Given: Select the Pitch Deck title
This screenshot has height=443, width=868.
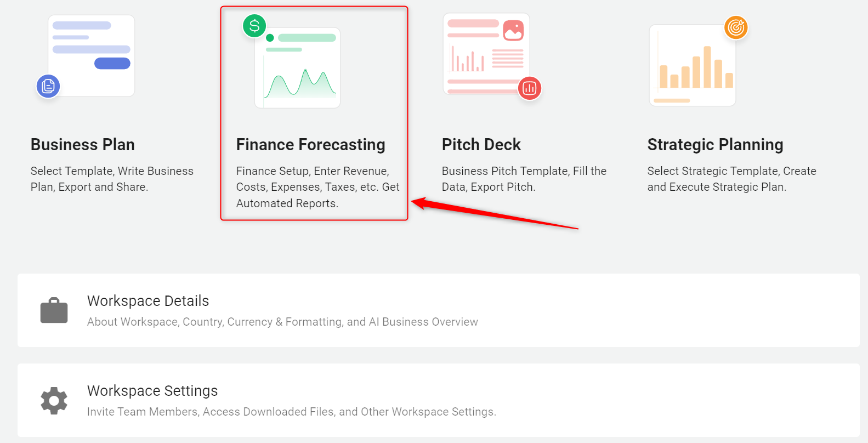Looking at the screenshot, I should tap(481, 144).
